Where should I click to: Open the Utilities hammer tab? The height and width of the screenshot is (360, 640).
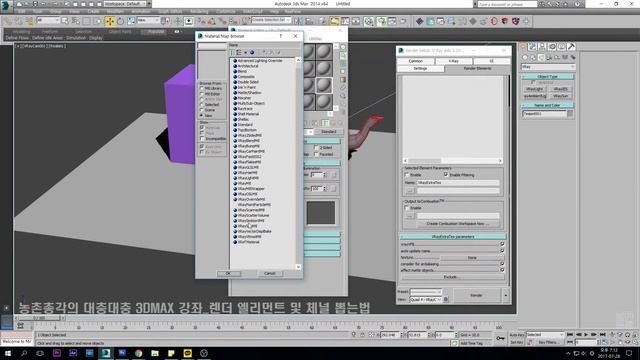coord(571,47)
